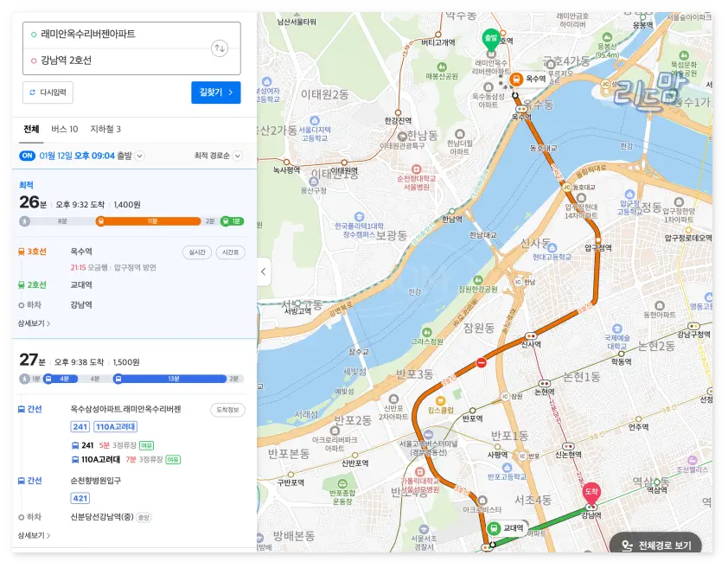
Task: Swap origin and destination with arrows icon
Action: (219, 48)
